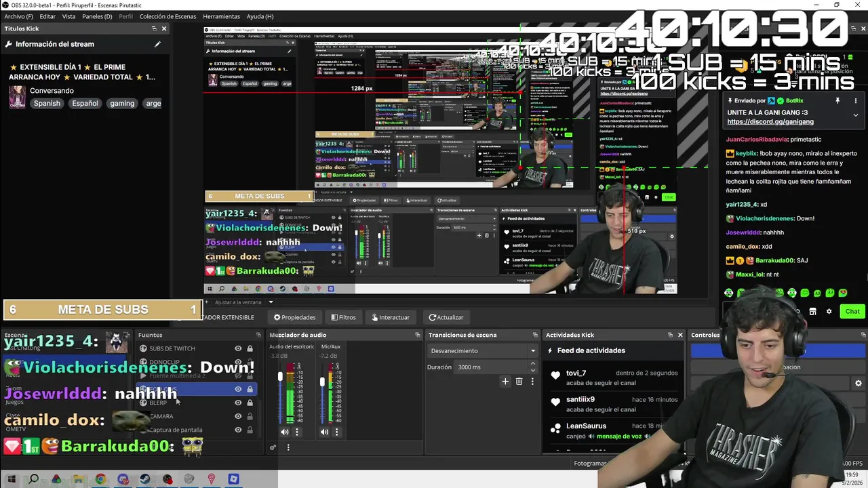Decrease transition duration with down arrow
This screenshot has height=488, width=868.
(x=532, y=370)
